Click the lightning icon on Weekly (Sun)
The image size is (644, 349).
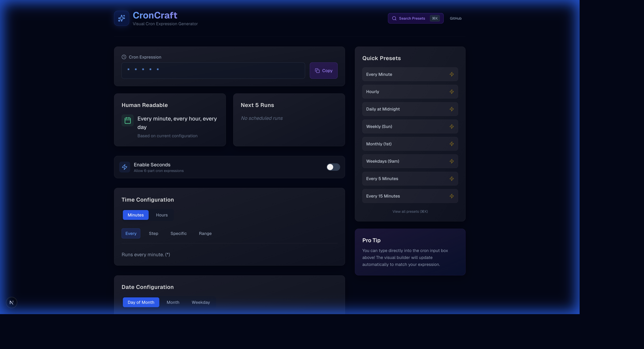pos(451,127)
